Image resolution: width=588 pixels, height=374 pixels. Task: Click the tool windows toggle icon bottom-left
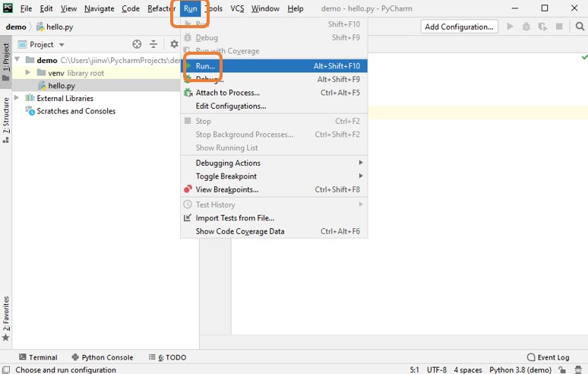6,370
